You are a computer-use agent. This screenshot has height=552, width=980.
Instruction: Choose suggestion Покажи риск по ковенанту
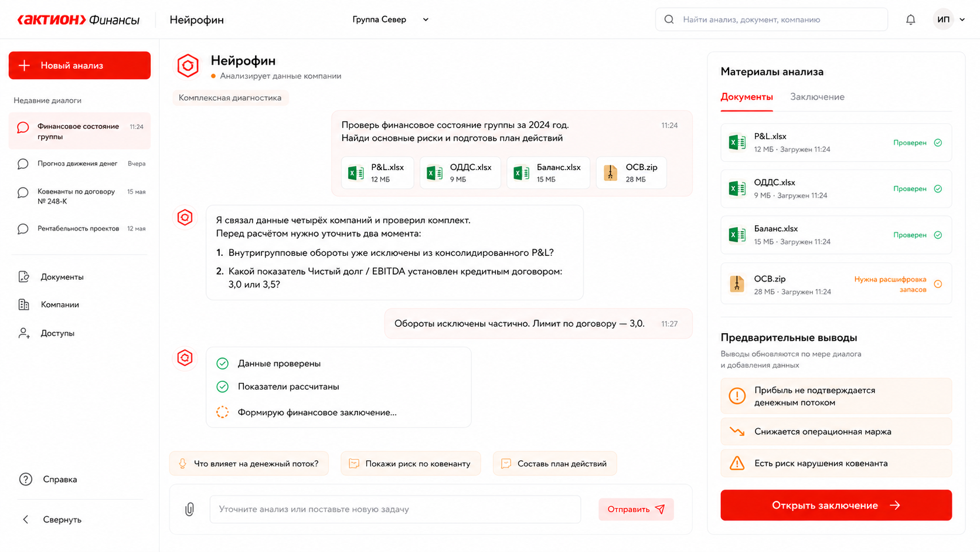pyautogui.click(x=410, y=463)
